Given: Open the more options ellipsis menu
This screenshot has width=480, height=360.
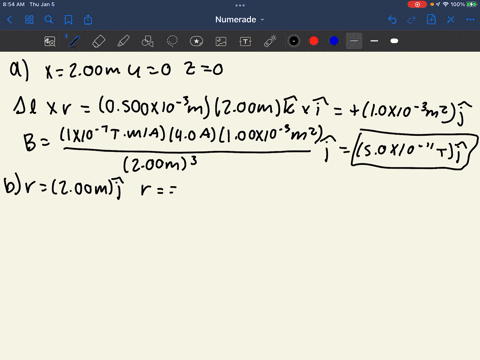Looking at the screenshot, I should coord(470,20).
